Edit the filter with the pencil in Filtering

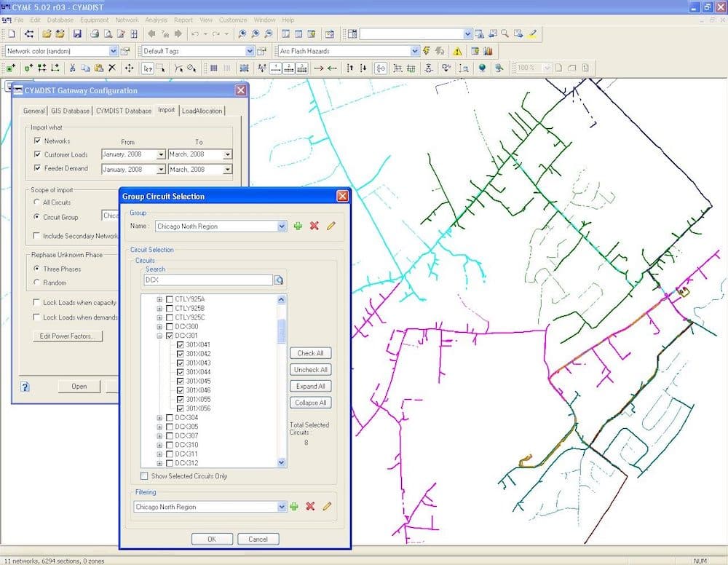[327, 507]
